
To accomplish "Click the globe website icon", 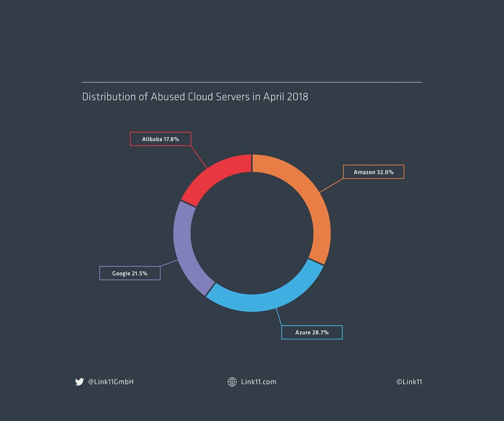I will pyautogui.click(x=232, y=381).
